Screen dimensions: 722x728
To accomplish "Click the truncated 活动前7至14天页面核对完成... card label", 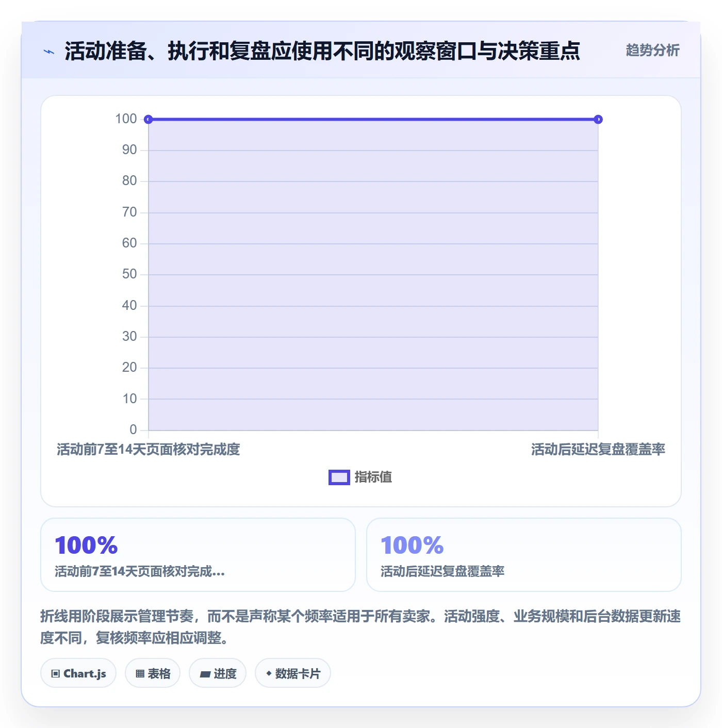I will click(x=140, y=571).
